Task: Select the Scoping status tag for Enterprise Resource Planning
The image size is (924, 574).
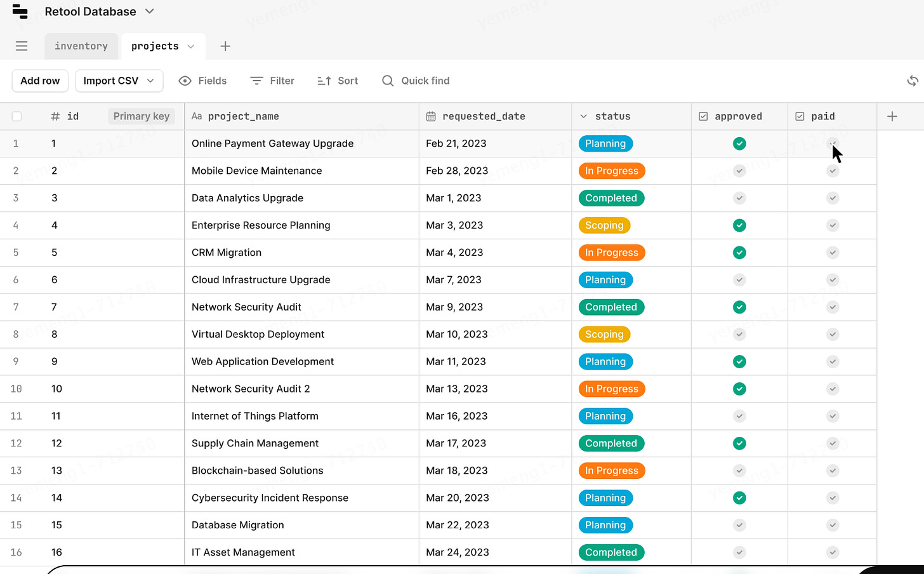Action: coord(604,225)
